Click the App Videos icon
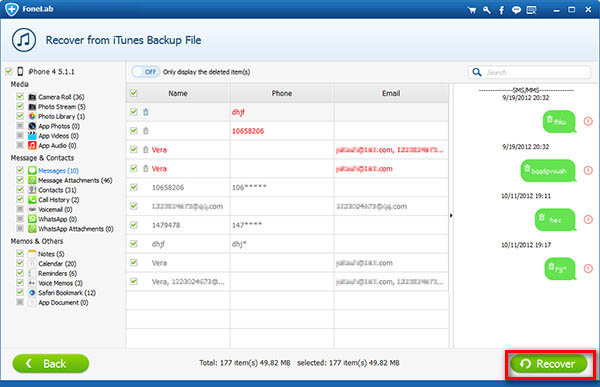 pyautogui.click(x=32, y=136)
